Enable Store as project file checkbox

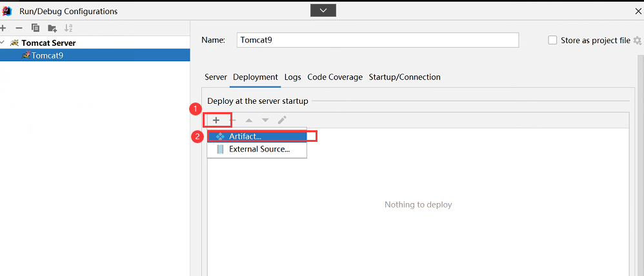click(553, 40)
